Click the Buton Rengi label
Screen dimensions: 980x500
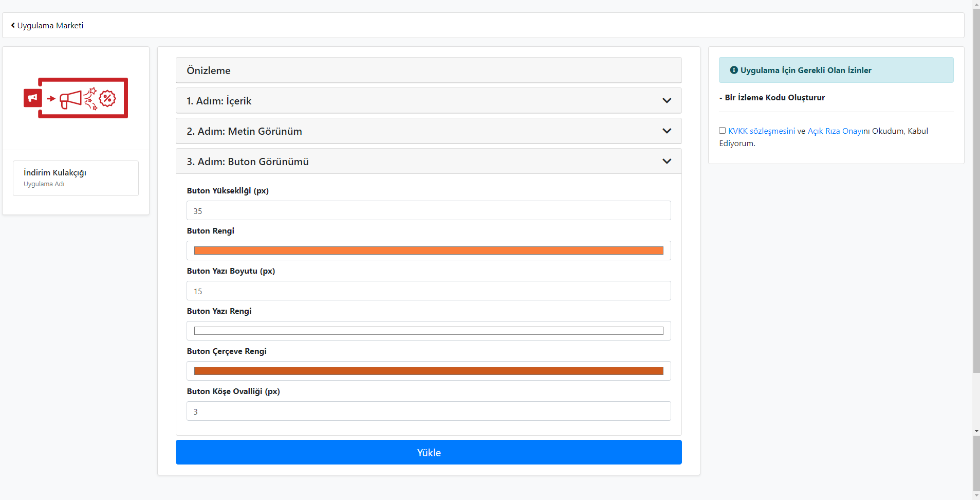click(210, 231)
